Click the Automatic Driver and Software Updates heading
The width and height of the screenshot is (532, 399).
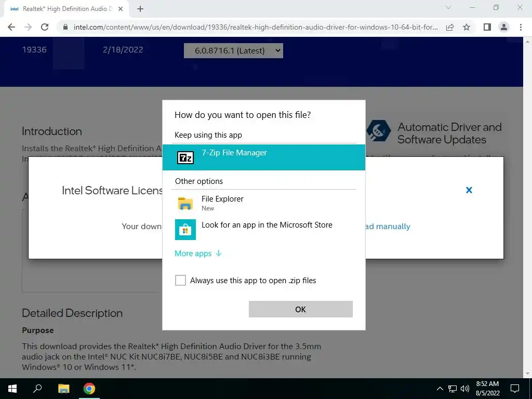point(449,134)
